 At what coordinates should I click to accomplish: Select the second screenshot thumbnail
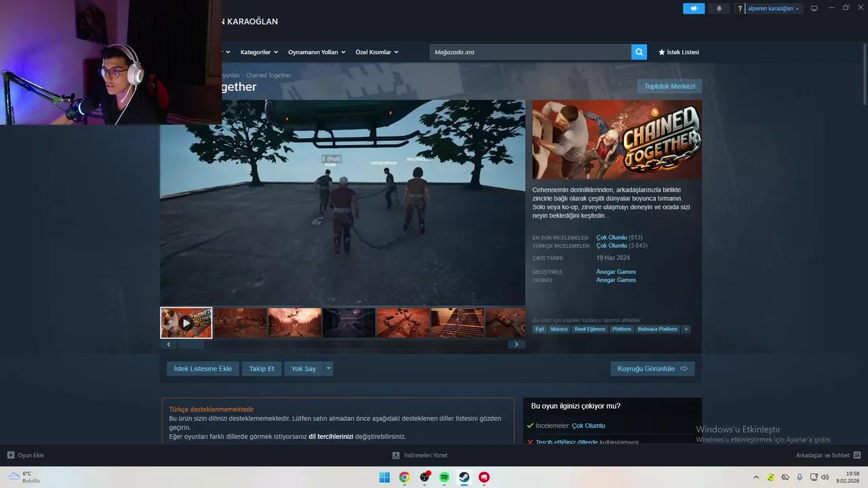click(240, 323)
